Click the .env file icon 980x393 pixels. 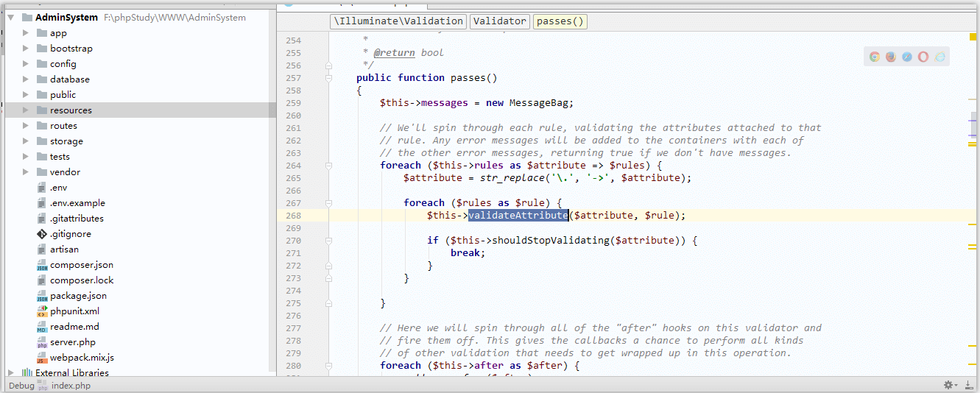[x=42, y=188]
